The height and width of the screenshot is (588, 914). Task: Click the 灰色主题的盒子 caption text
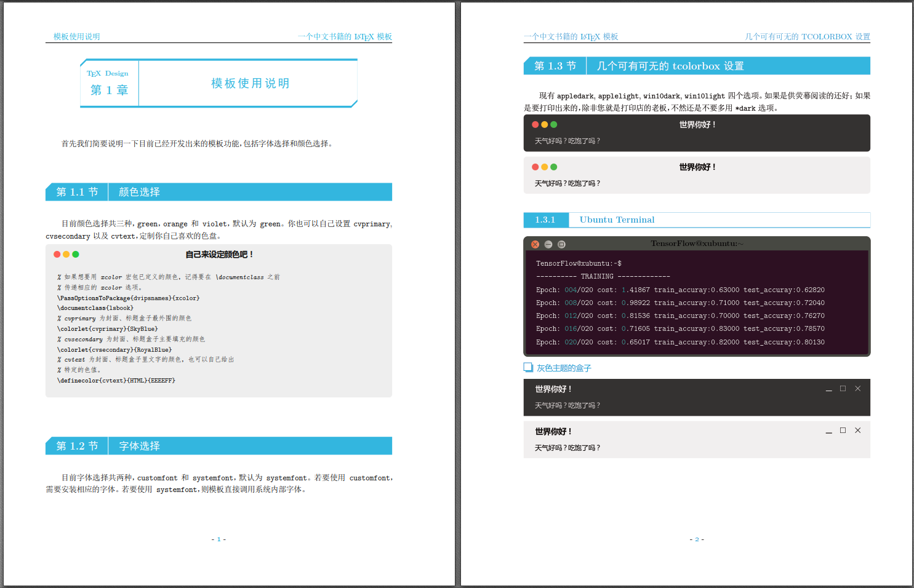[564, 368]
